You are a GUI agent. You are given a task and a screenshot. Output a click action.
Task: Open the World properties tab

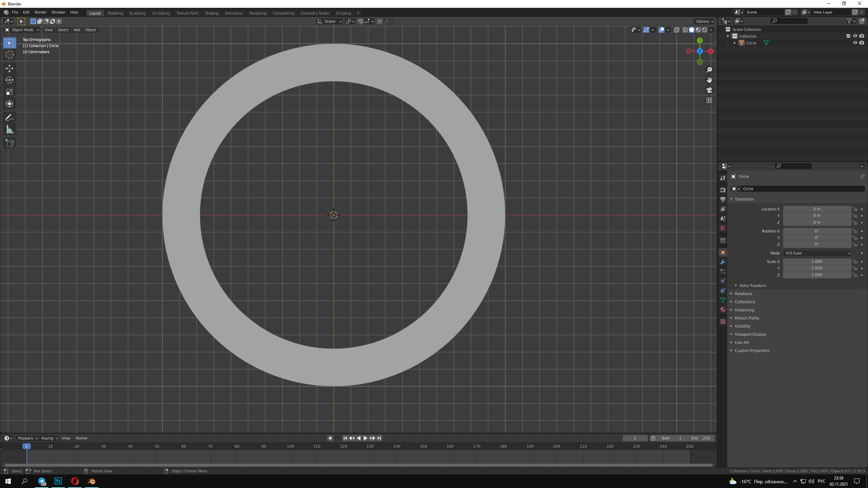coord(723,228)
